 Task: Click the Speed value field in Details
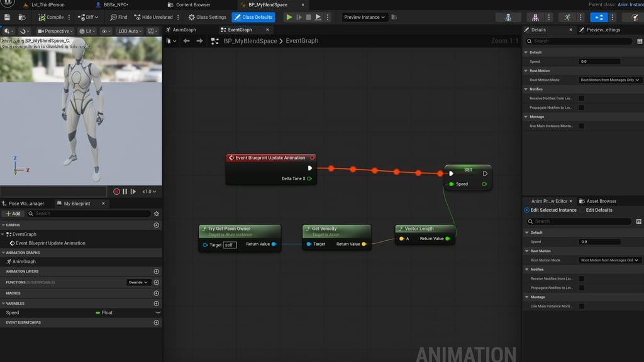coord(599,62)
